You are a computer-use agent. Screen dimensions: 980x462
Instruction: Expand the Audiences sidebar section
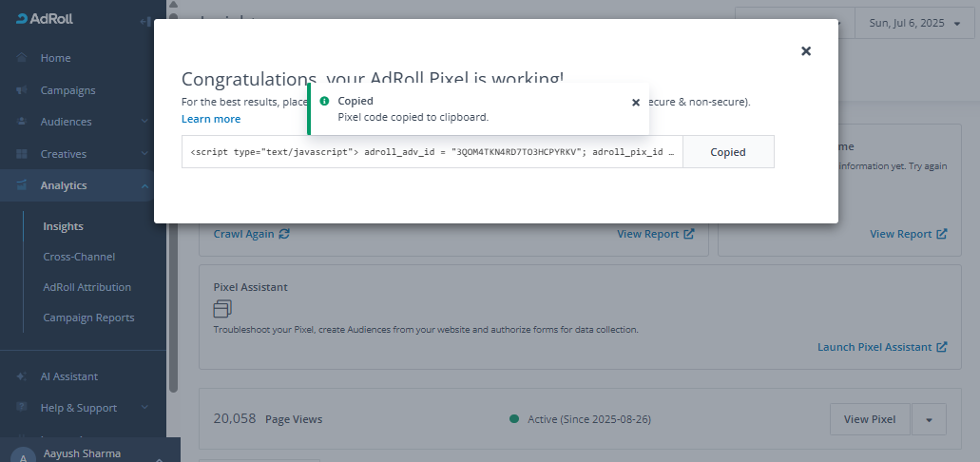(x=144, y=122)
